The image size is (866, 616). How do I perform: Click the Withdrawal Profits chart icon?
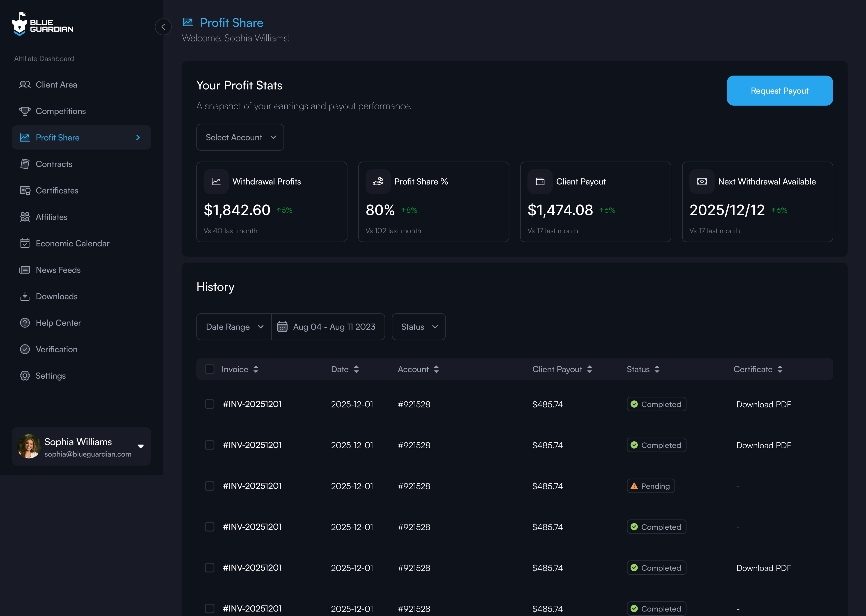pos(216,181)
